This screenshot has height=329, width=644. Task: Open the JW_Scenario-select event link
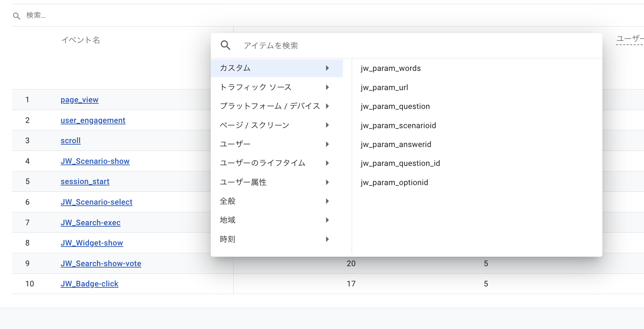coord(96,202)
